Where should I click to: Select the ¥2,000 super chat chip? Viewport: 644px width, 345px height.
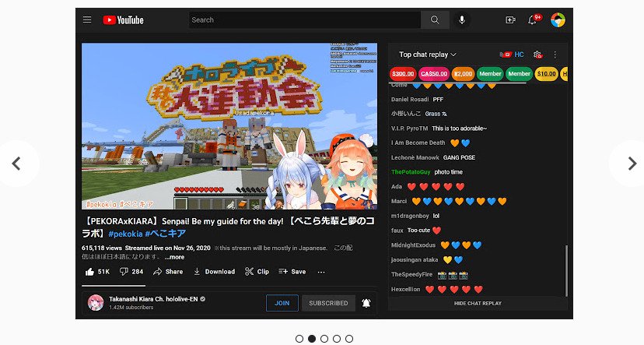(x=463, y=74)
